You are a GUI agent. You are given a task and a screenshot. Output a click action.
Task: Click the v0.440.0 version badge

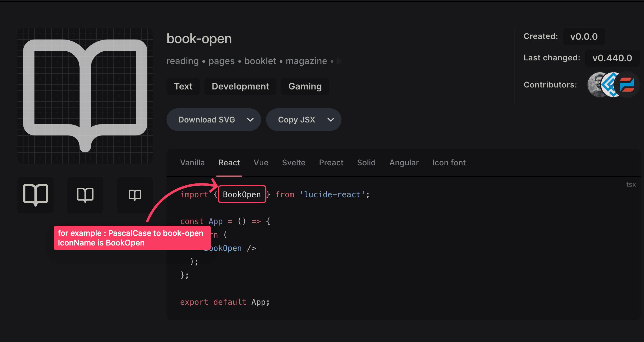point(612,58)
